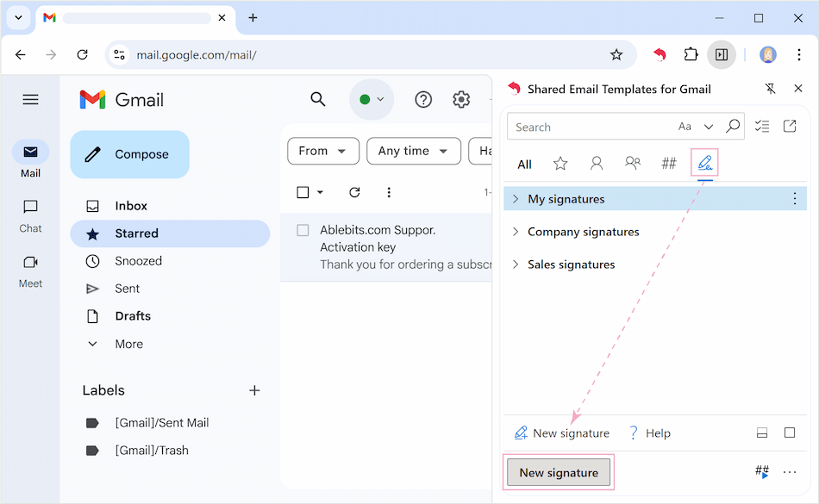Open the Activation key email
The width and height of the screenshot is (819, 504).
click(386, 247)
